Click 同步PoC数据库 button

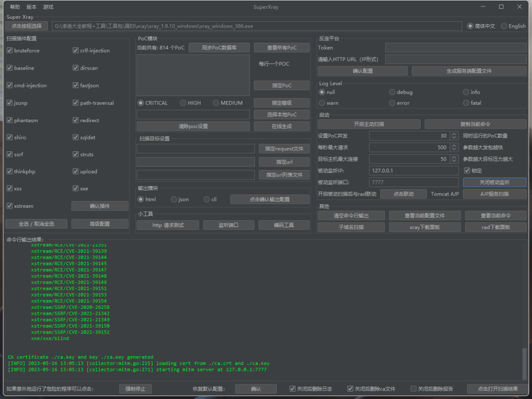tap(219, 48)
